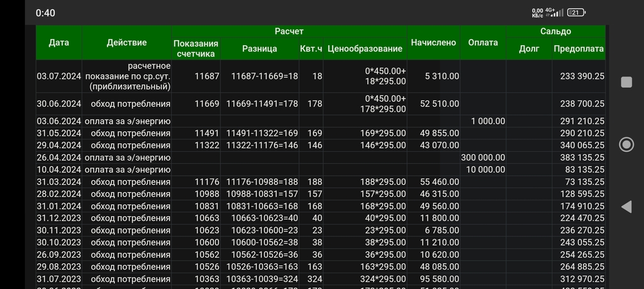
Task: Tap the recent apps square button
Action: 626,82
